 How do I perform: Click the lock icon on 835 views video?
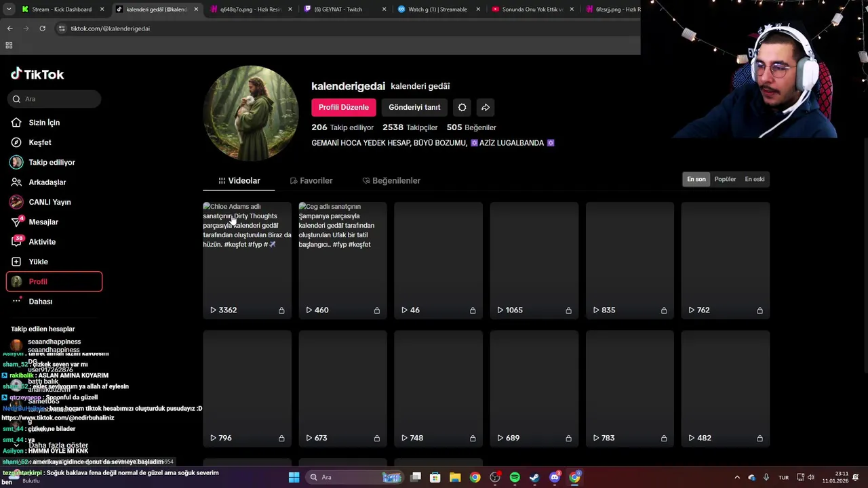(664, 310)
